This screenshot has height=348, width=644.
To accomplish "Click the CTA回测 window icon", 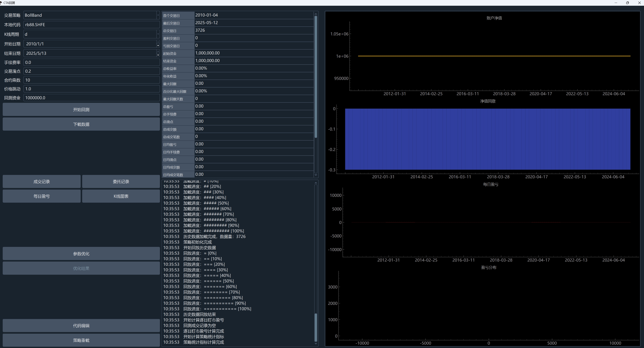I will (1, 3).
